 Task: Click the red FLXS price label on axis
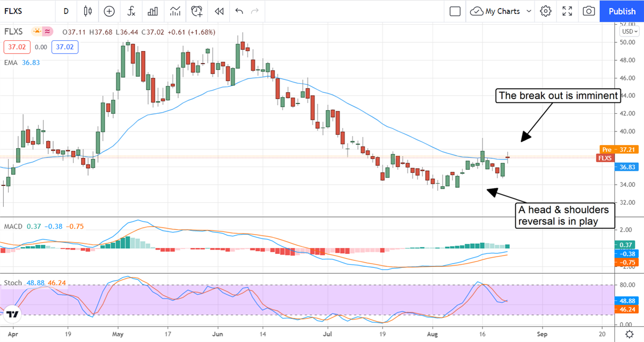tap(606, 158)
